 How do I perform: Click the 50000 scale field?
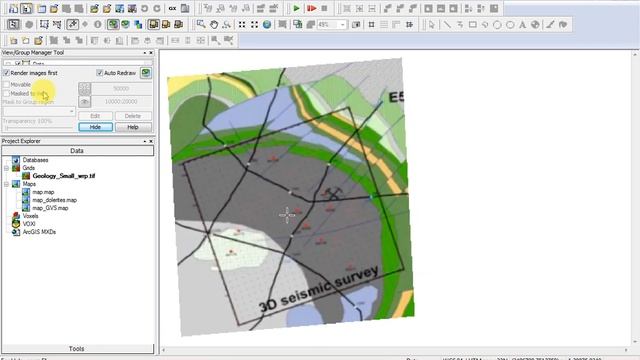(x=121, y=89)
